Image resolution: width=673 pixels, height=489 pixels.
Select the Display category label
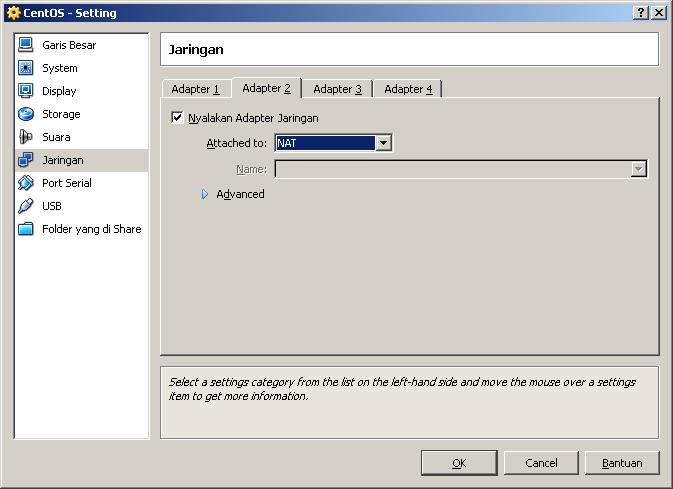tap(59, 91)
